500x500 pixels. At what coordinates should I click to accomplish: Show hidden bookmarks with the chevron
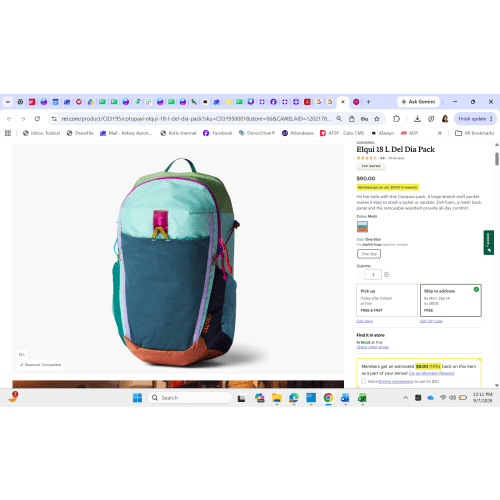click(x=440, y=133)
